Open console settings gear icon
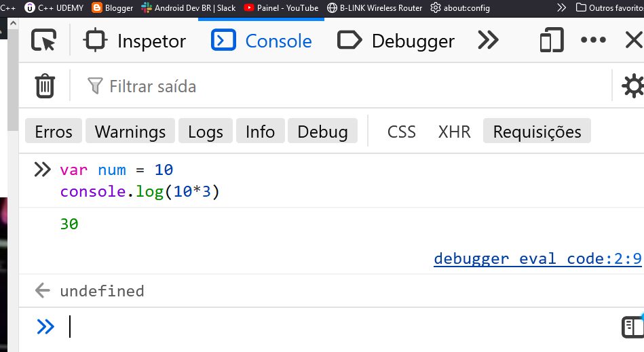Viewport: 644px width, 352px height. [x=633, y=86]
